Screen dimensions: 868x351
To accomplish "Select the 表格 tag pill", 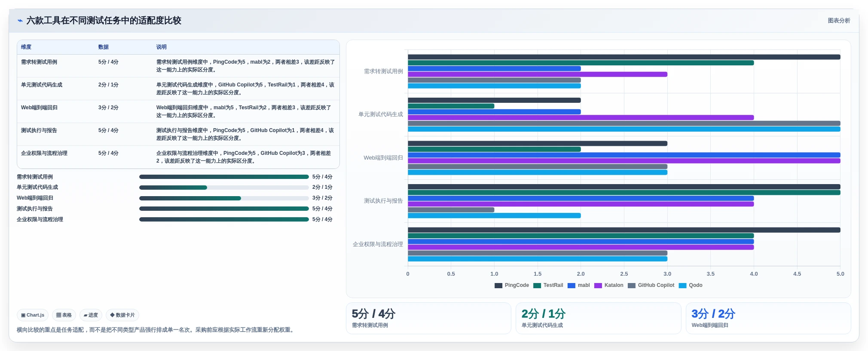I will coord(64,315).
